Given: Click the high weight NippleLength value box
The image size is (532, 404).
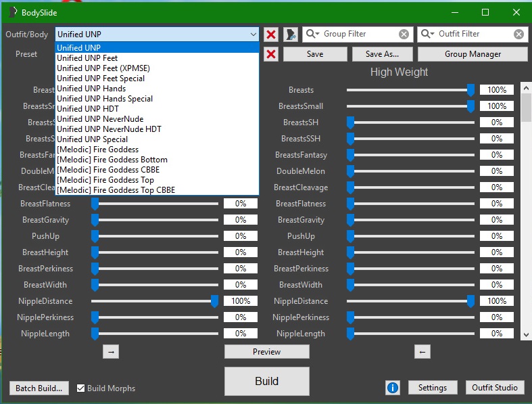Looking at the screenshot, I should coord(497,334).
